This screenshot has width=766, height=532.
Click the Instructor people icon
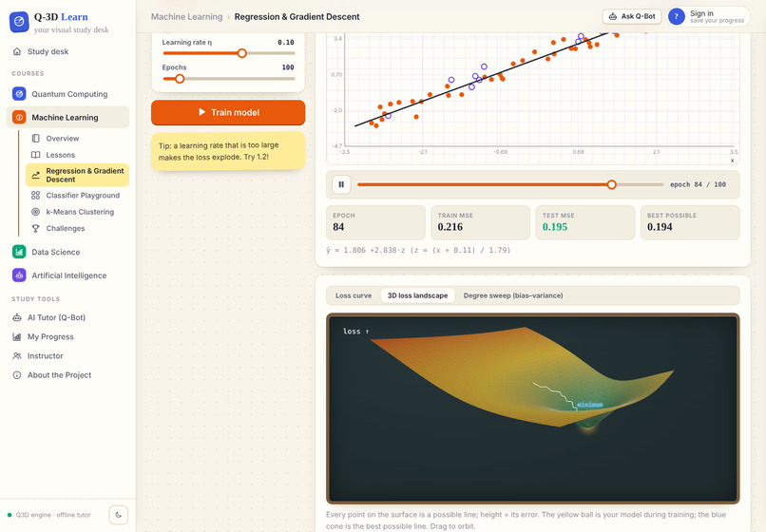(x=17, y=355)
